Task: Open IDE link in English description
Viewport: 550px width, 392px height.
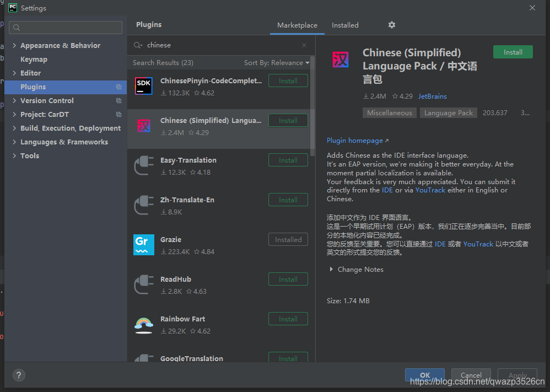Action: [387, 190]
